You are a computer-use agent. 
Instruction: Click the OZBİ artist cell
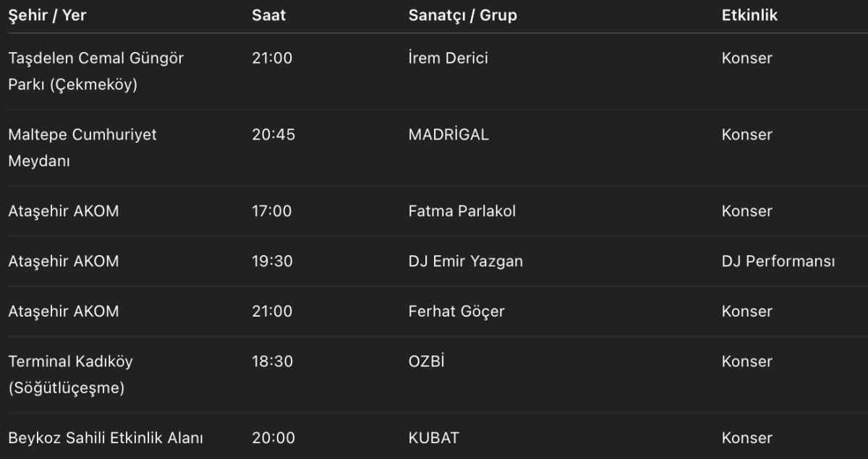pos(426,361)
